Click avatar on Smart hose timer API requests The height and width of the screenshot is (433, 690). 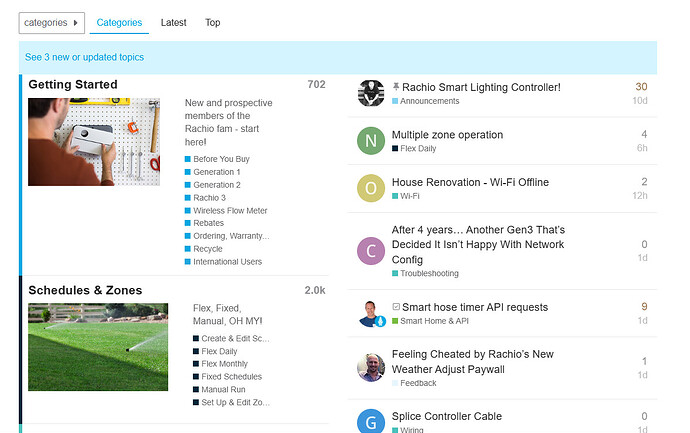(x=371, y=313)
